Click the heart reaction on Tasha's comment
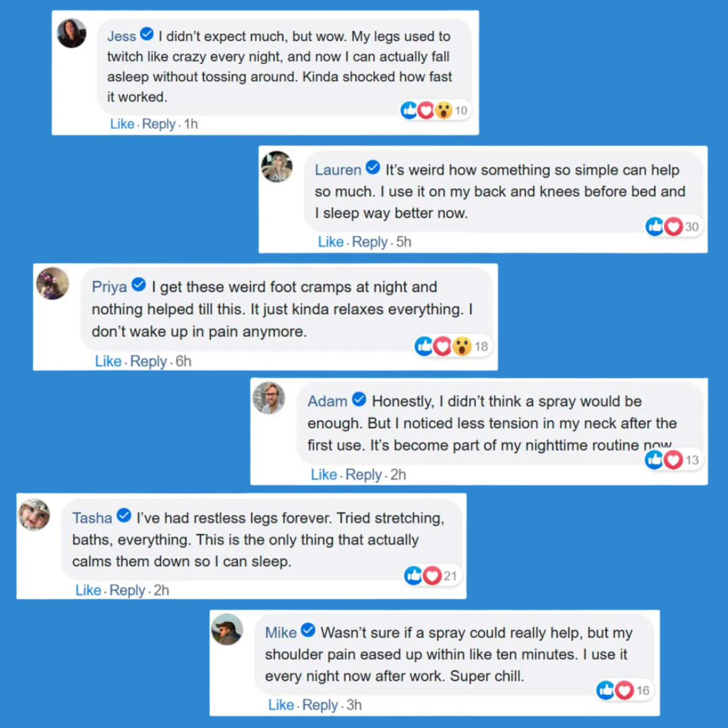Image resolution: width=728 pixels, height=728 pixels. coord(431,576)
